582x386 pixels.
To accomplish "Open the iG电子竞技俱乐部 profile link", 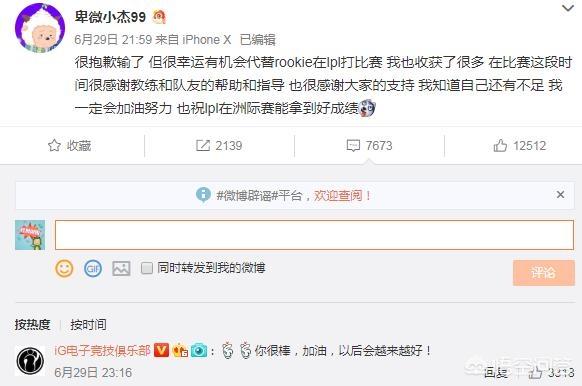I will [102, 350].
